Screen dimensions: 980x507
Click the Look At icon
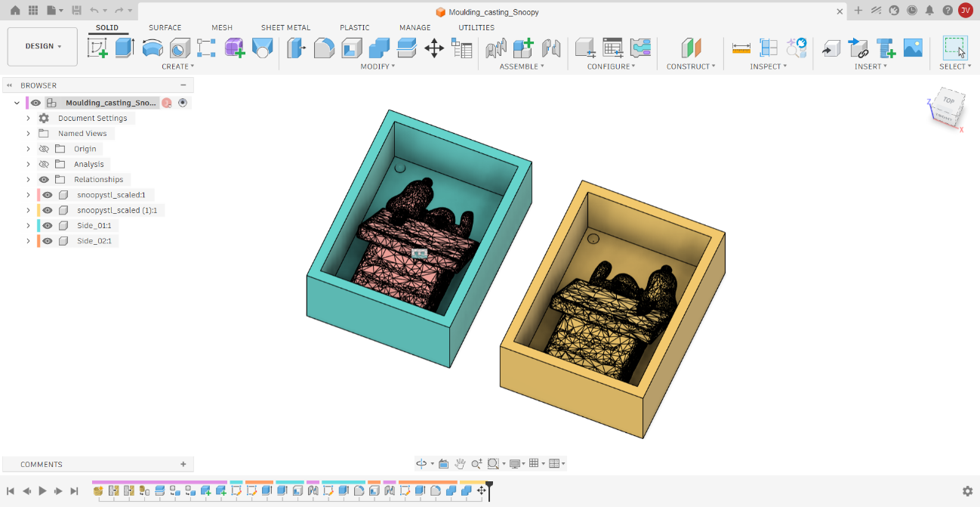[443, 463]
